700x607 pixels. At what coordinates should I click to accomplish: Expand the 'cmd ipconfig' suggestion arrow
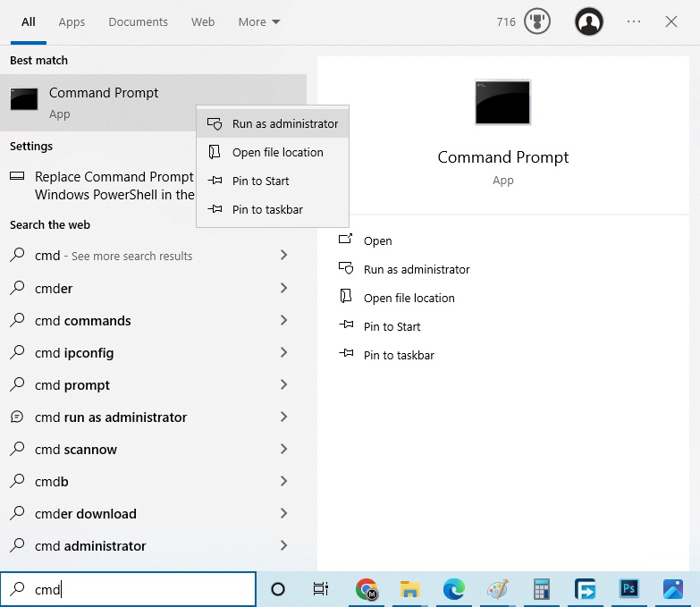pyautogui.click(x=283, y=353)
